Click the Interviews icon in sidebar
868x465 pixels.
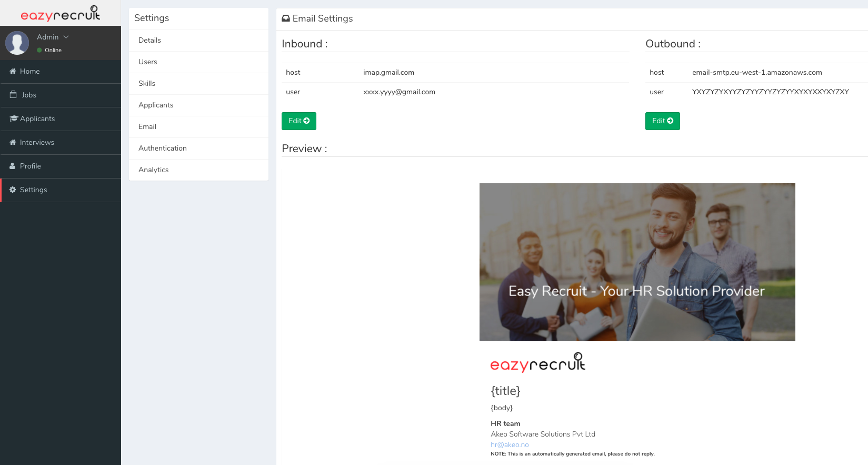click(x=13, y=142)
